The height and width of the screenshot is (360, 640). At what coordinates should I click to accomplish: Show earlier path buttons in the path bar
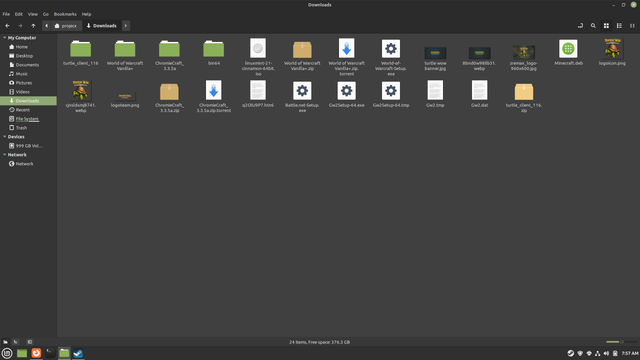(x=47, y=26)
